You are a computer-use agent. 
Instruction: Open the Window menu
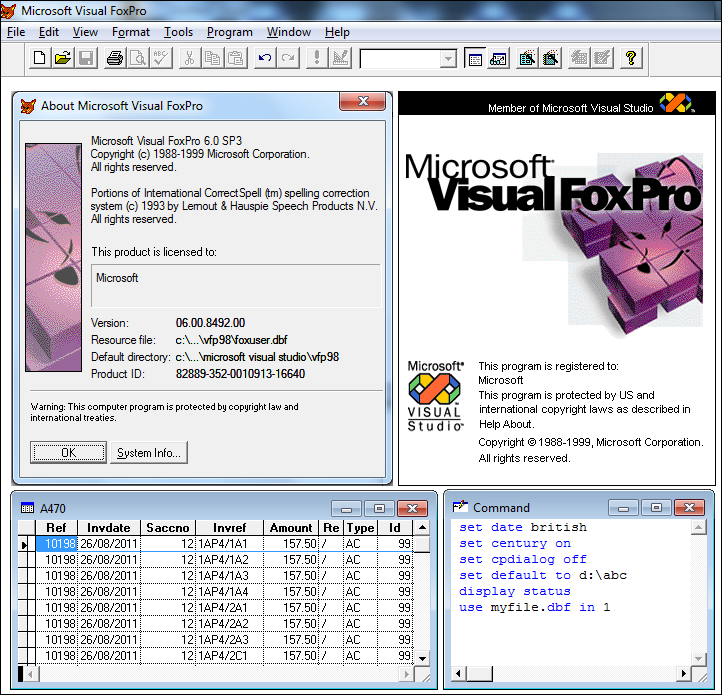click(289, 32)
